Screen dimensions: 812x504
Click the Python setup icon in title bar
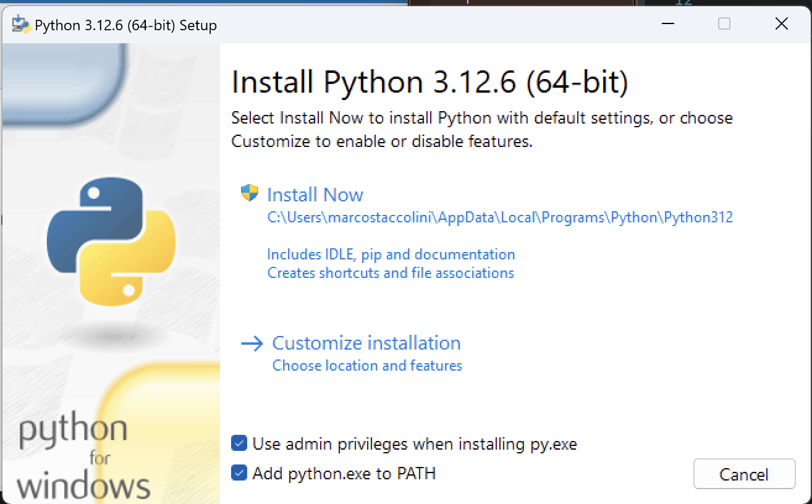21,24
